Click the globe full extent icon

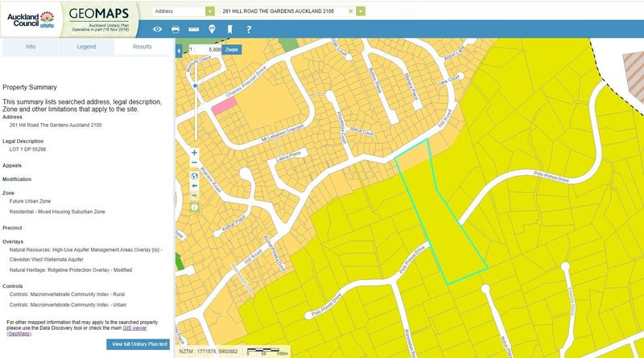[194, 175]
